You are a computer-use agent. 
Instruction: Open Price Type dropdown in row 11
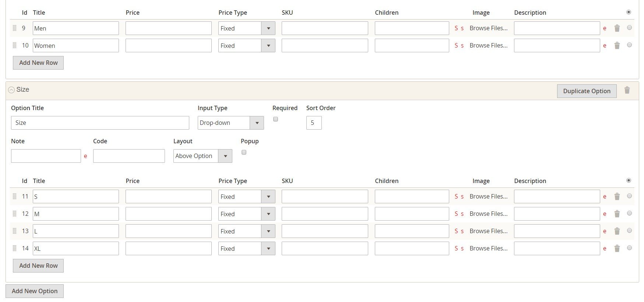click(247, 197)
